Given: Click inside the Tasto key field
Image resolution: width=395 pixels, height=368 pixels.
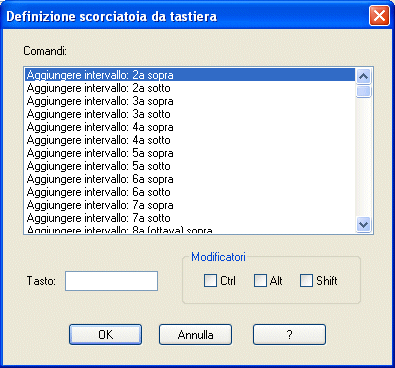Looking at the screenshot, I should coord(111,281).
